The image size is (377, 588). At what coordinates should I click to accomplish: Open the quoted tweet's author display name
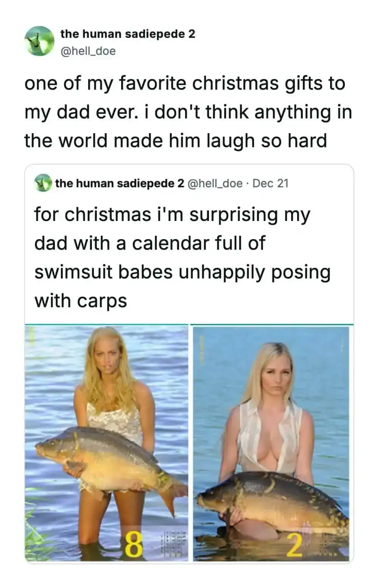(120, 184)
